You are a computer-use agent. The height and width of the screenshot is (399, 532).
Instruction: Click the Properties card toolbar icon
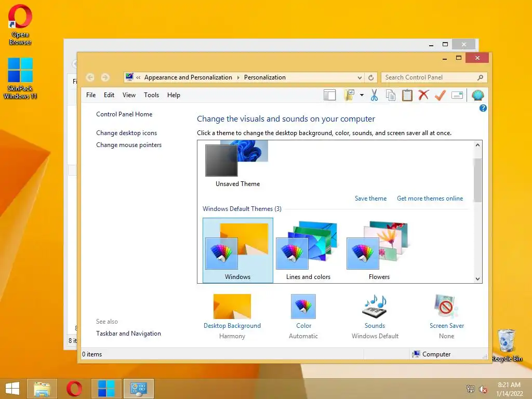(457, 96)
